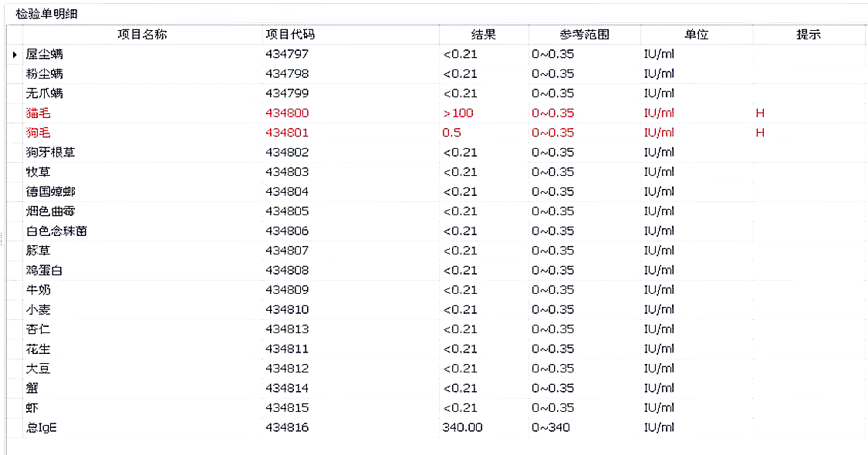This screenshot has height=455, width=868.
Task: Click the >100 result for 猫毛
Action: [x=458, y=113]
